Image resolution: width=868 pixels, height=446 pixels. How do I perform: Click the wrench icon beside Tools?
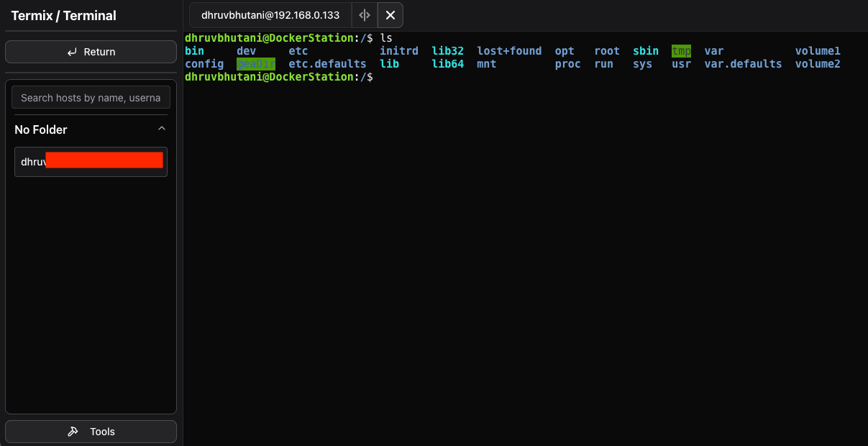coord(73,432)
